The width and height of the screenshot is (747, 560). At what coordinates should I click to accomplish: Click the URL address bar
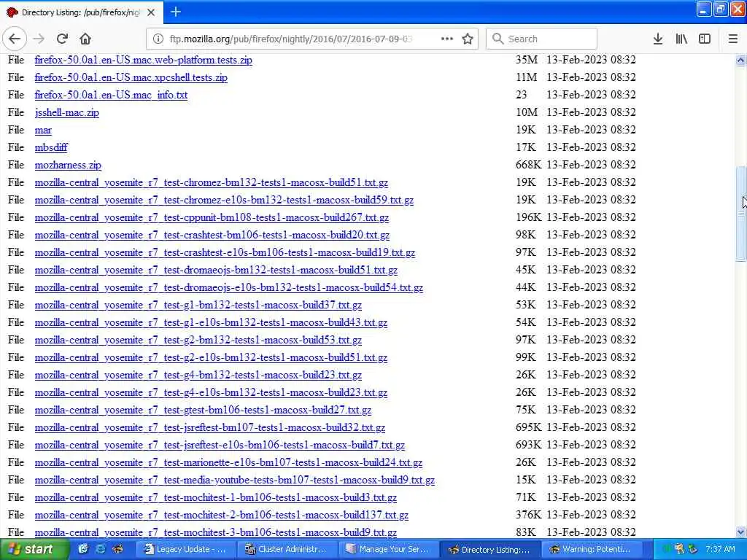[x=290, y=39]
